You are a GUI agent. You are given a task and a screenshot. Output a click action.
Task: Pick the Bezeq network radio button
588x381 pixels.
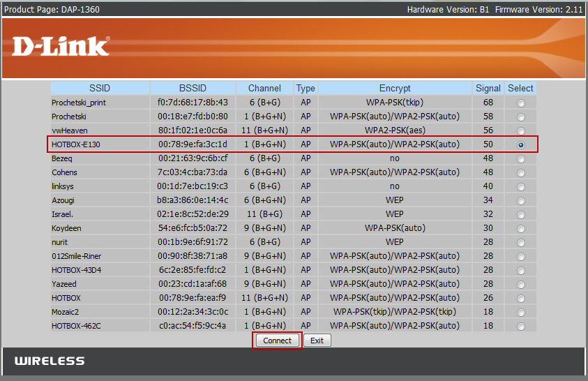pyautogui.click(x=520, y=158)
